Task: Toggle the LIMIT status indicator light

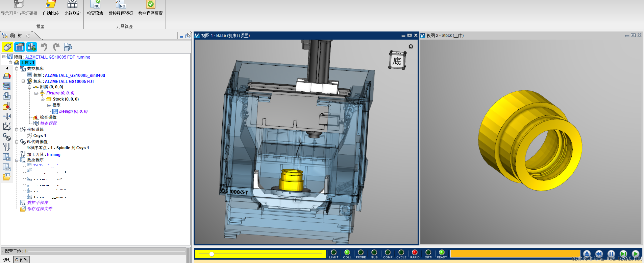Action: [x=333, y=253]
